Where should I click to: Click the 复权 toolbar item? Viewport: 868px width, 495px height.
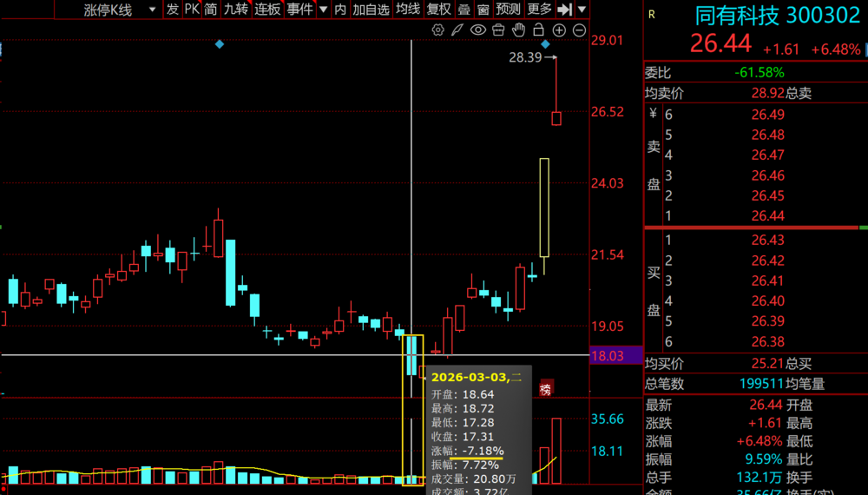[x=439, y=10]
